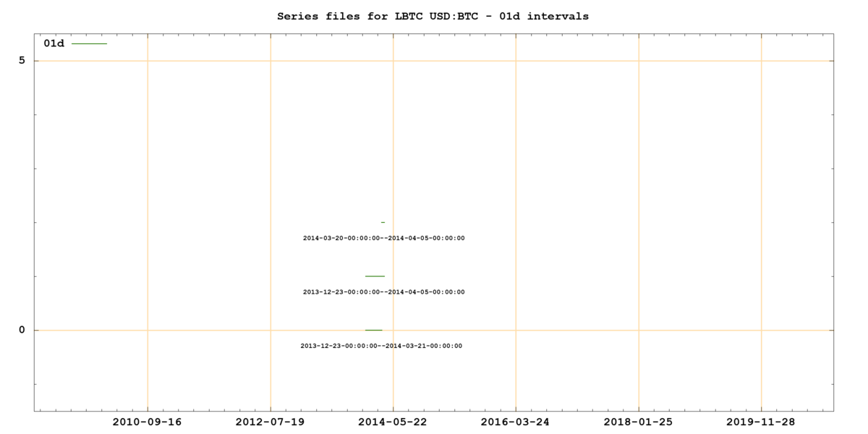Screen dimensions: 868x434
Task: Click the label 2013-12-23-00:00:00--2014-03-21-00:00:00
Action: click(x=381, y=346)
